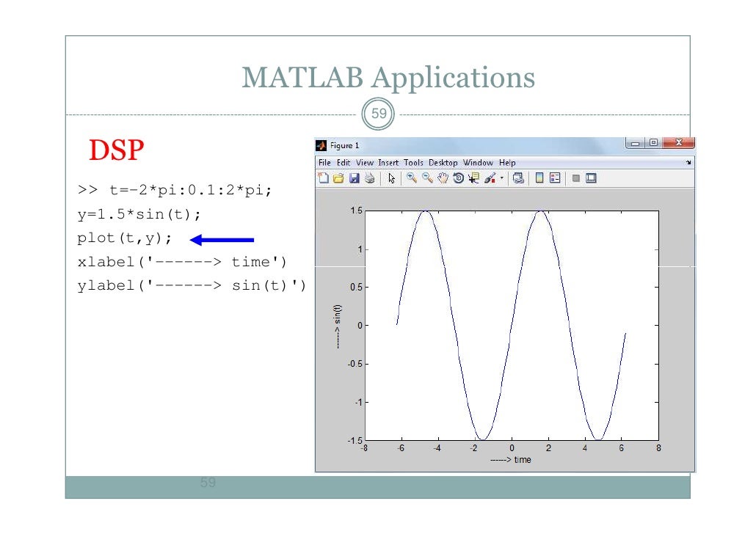
Task: Print the figure using the printer icon
Action: coord(370,178)
